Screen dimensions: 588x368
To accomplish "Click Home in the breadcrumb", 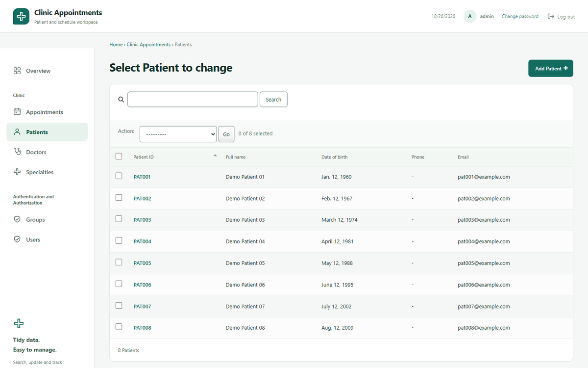I will (116, 44).
